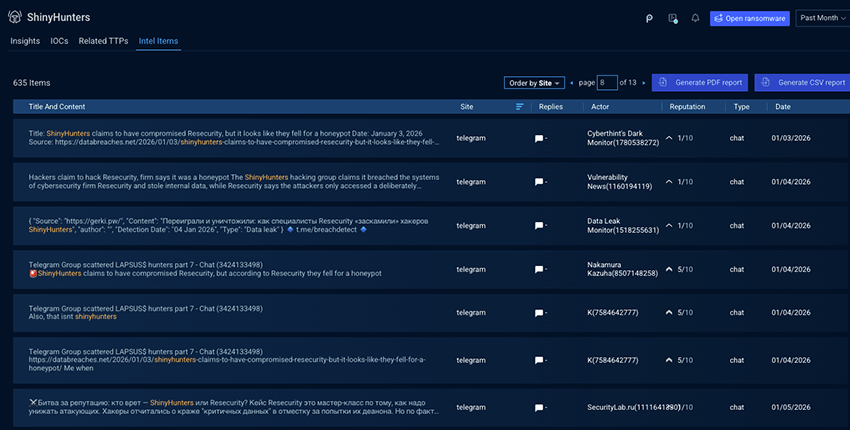Select the Intel Items tab
Viewport: 850px width, 430px height.
coord(158,41)
